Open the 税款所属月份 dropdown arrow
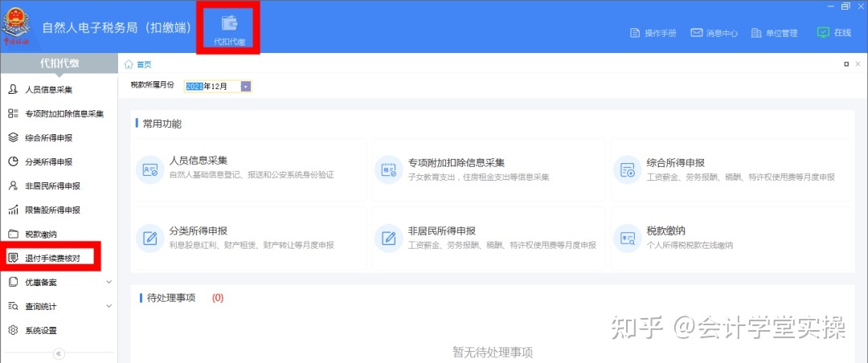This screenshot has height=363, width=868. 246,86
